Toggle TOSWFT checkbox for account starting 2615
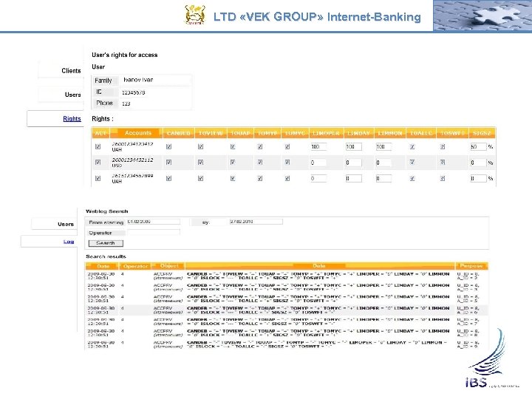The image size is (532, 399). (x=443, y=178)
